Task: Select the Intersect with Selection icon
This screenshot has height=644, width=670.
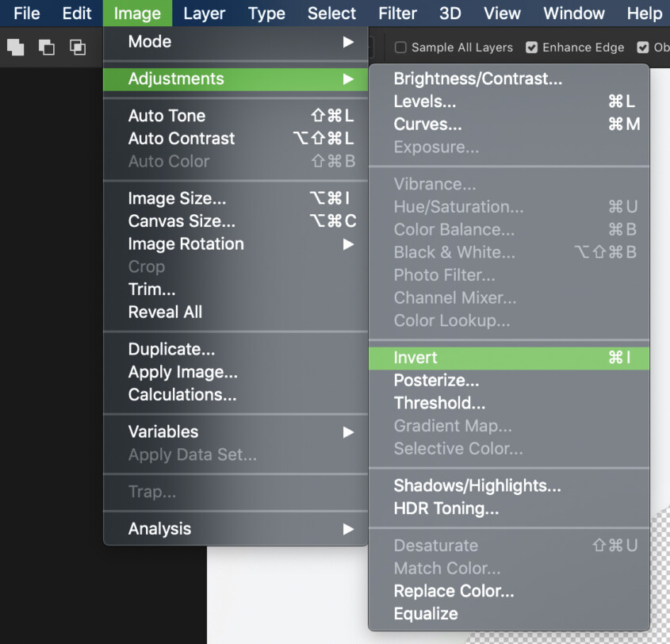Action: [78, 48]
